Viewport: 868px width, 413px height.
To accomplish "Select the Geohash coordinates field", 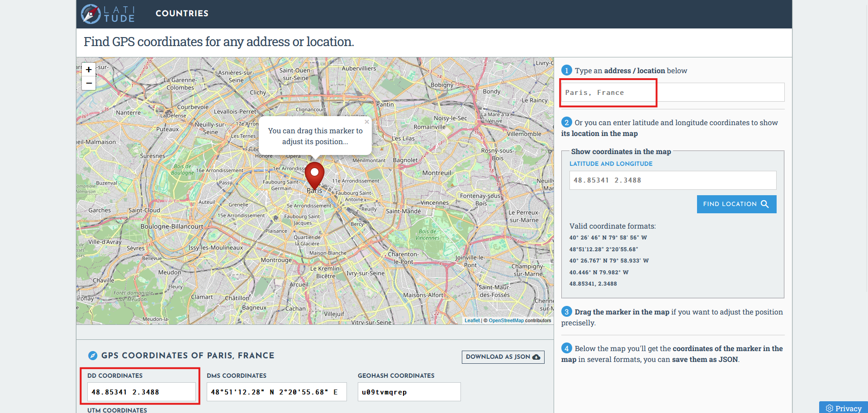I will coord(409,392).
